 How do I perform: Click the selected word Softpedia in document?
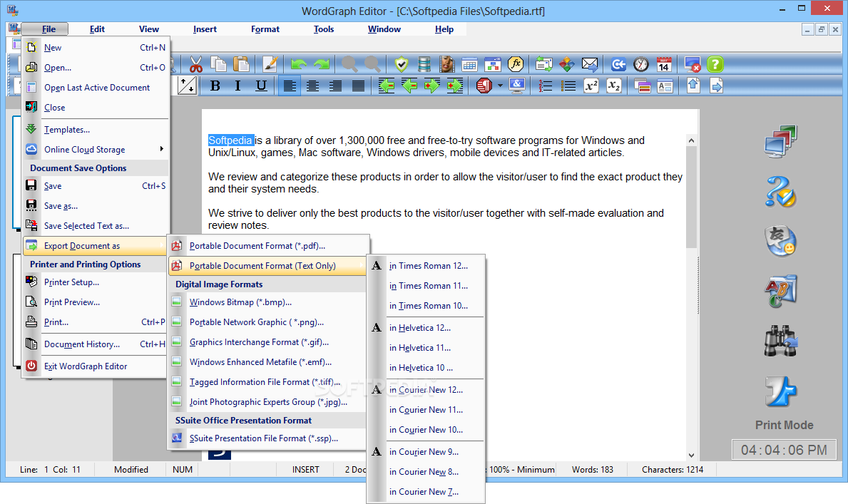(230, 140)
